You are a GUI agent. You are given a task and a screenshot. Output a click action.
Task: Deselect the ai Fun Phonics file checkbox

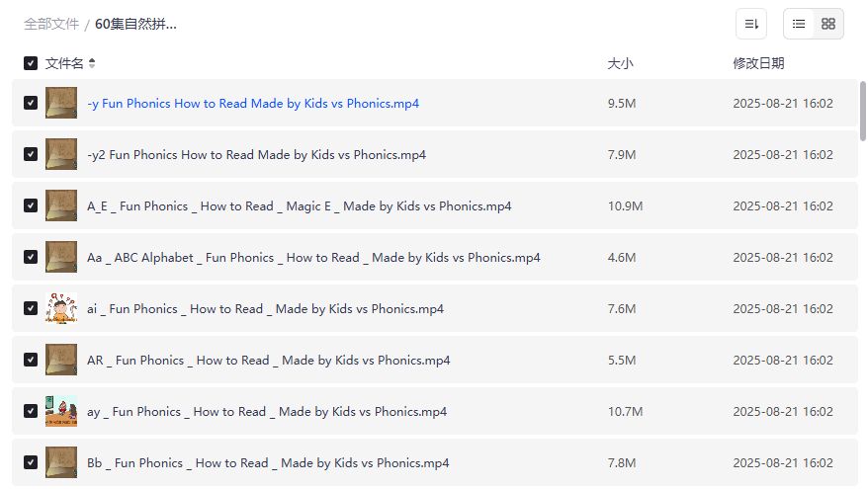(31, 308)
